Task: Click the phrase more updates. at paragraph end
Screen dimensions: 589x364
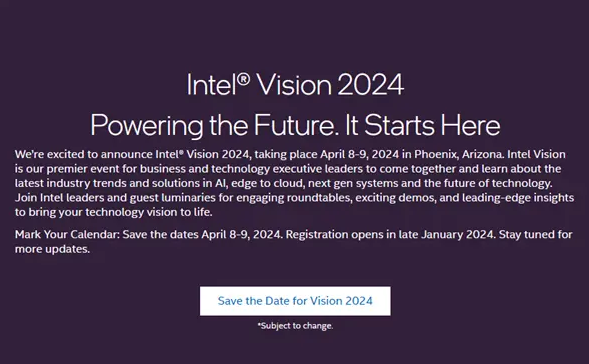Action: click(x=53, y=249)
